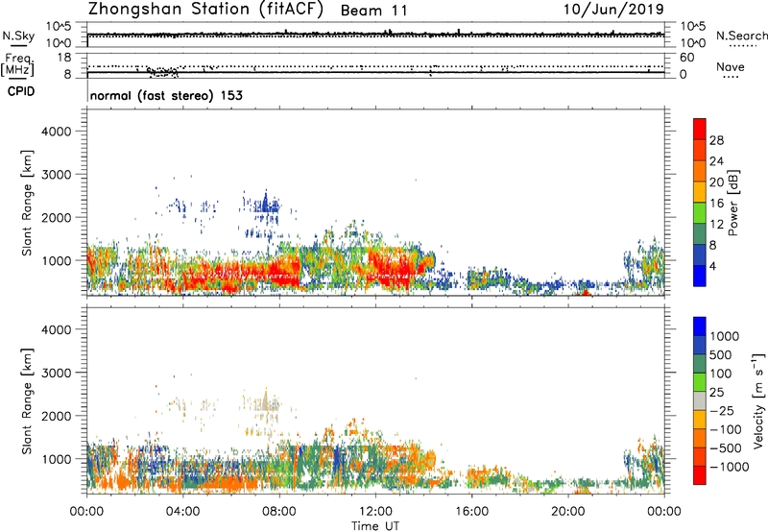Click time tick label "12:00"
Image resolution: width=768 pixels, height=532 pixels.
(375, 512)
